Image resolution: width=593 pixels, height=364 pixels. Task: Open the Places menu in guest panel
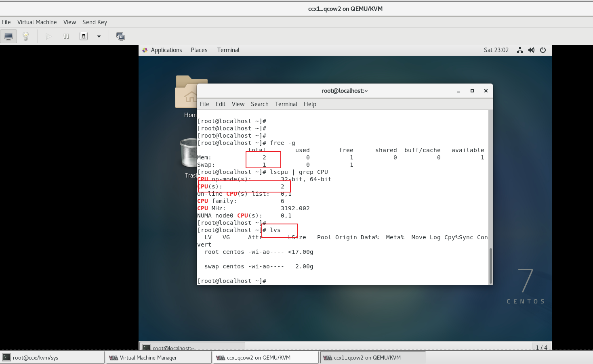(199, 50)
